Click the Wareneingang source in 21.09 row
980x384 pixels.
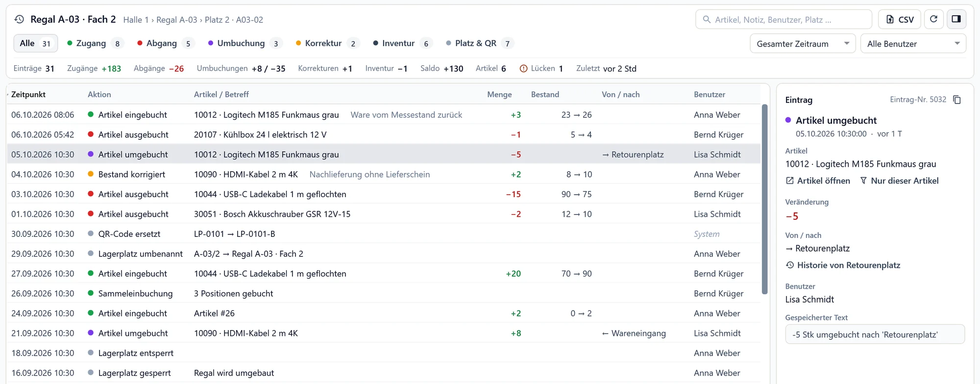pos(634,333)
